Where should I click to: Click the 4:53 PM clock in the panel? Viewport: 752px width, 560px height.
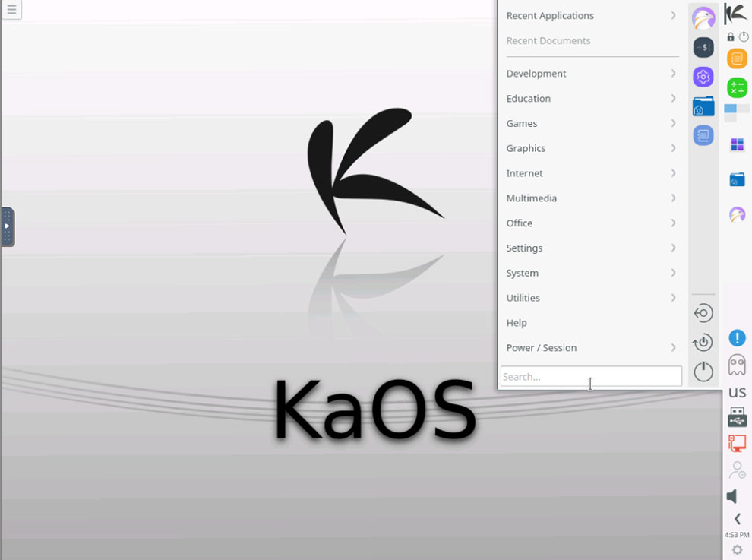tap(737, 535)
